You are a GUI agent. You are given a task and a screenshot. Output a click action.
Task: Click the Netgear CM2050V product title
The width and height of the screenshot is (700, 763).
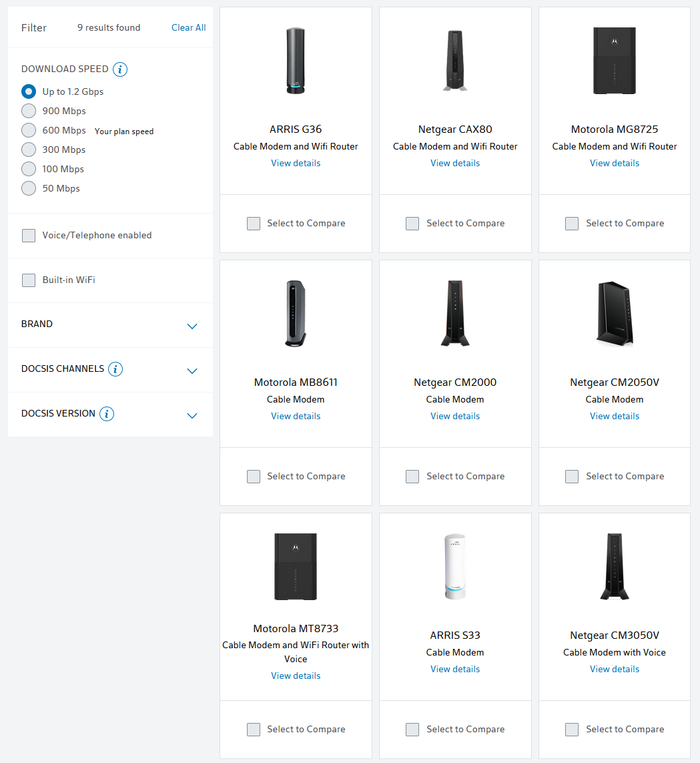(615, 383)
